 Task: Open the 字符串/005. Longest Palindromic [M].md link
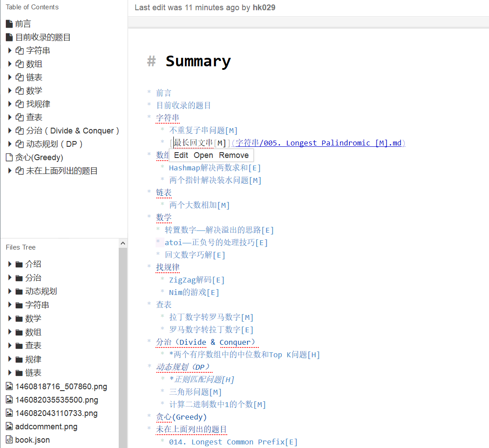click(x=318, y=143)
